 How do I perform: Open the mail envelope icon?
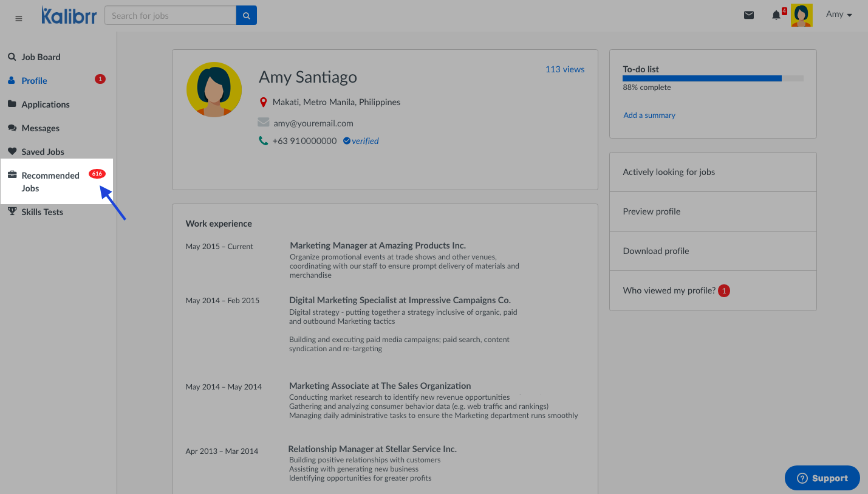tap(749, 15)
